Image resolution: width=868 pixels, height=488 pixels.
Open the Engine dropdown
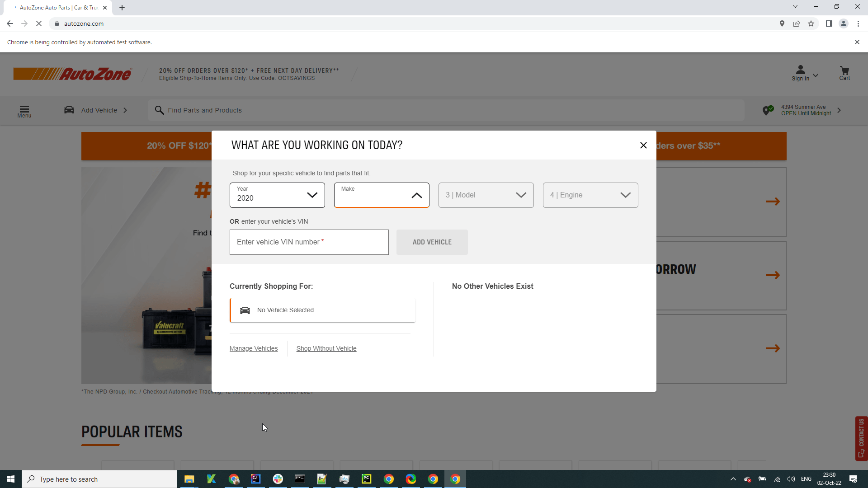point(590,195)
